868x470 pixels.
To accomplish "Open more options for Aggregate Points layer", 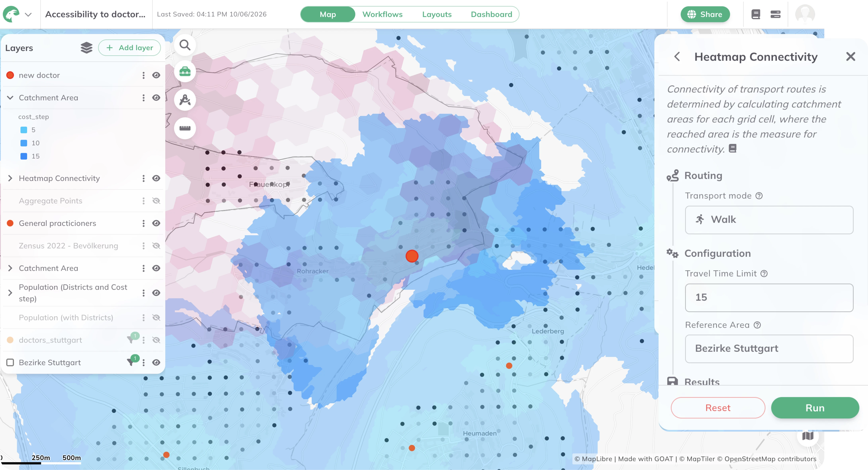I will [144, 201].
